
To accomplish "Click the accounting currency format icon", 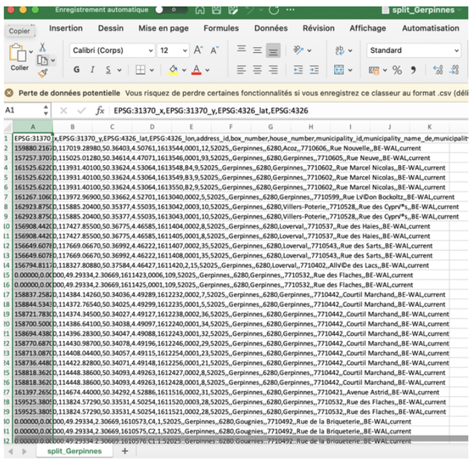I will (374, 70).
